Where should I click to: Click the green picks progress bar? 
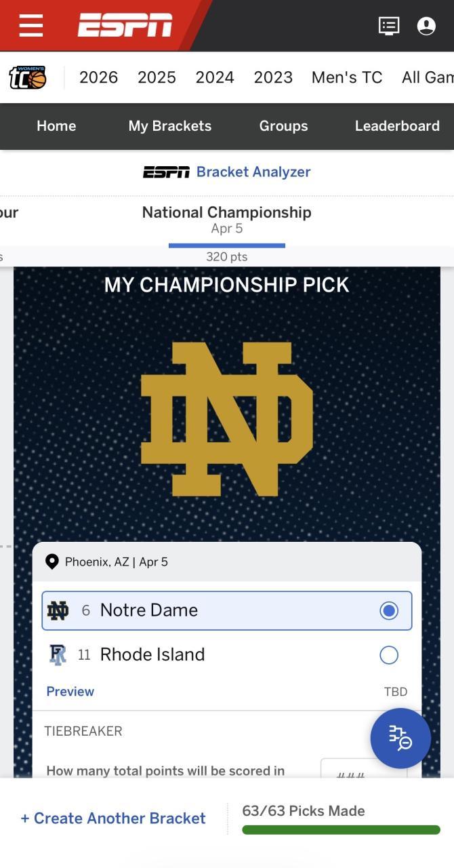pos(341,830)
